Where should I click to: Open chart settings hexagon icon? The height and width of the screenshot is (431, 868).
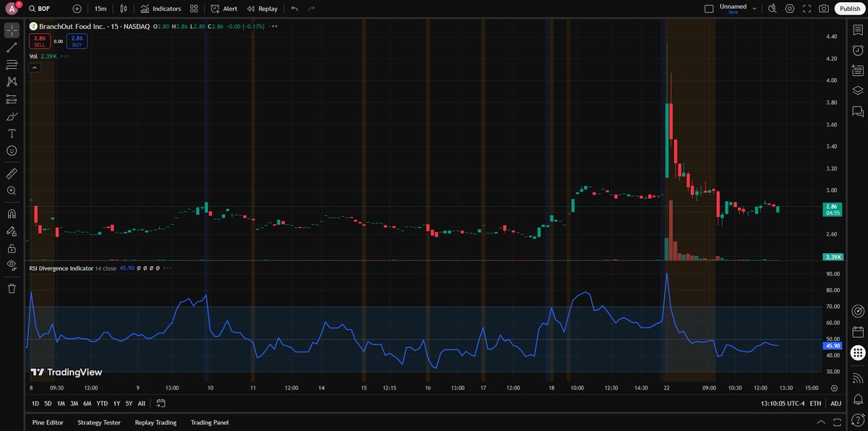coord(790,9)
